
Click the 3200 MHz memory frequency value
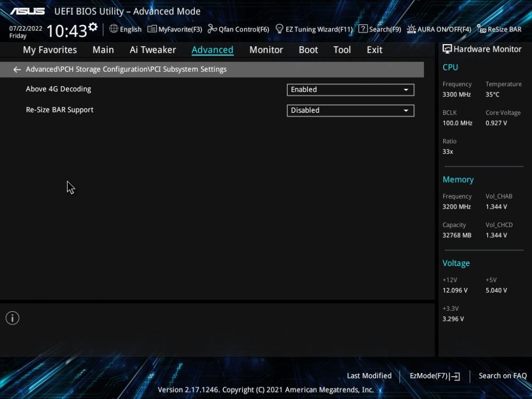point(456,206)
